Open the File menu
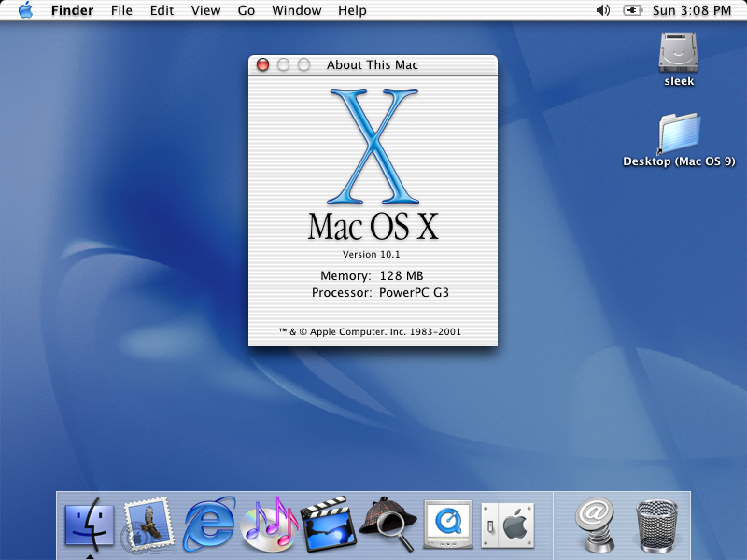 point(121,10)
